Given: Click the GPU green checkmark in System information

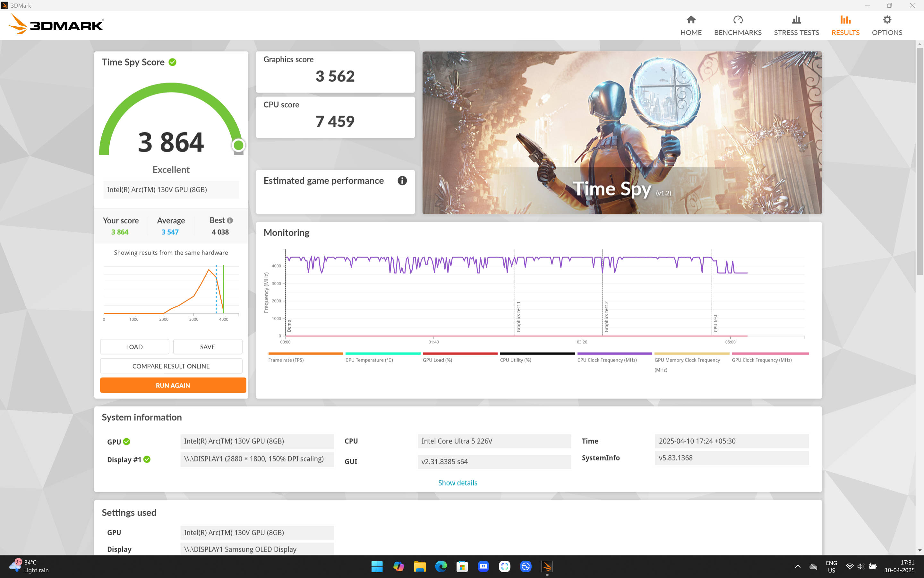Looking at the screenshot, I should point(127,442).
